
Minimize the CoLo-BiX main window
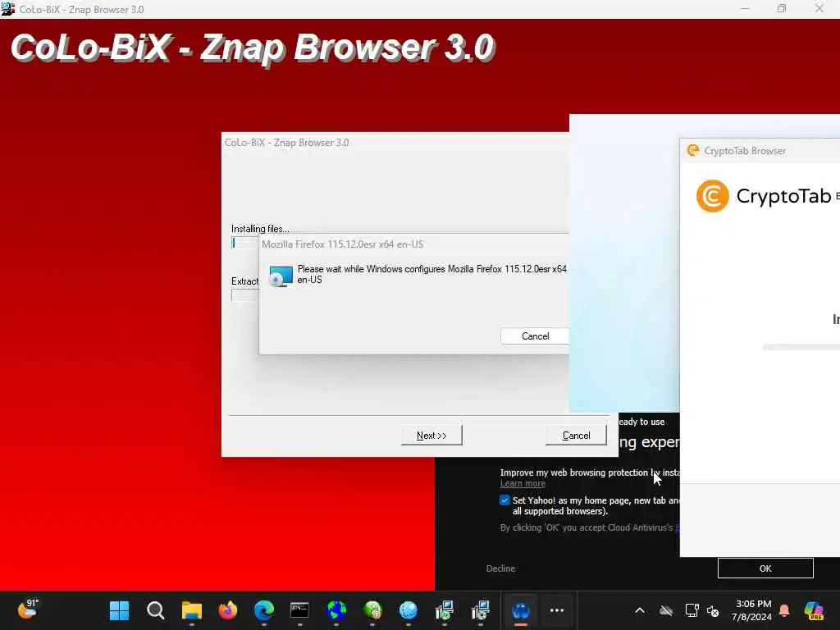click(x=745, y=8)
